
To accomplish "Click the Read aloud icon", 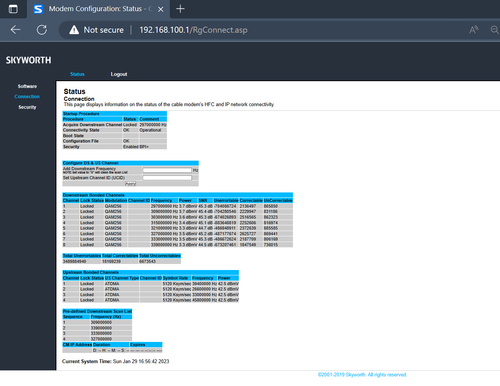I will [x=474, y=30].
